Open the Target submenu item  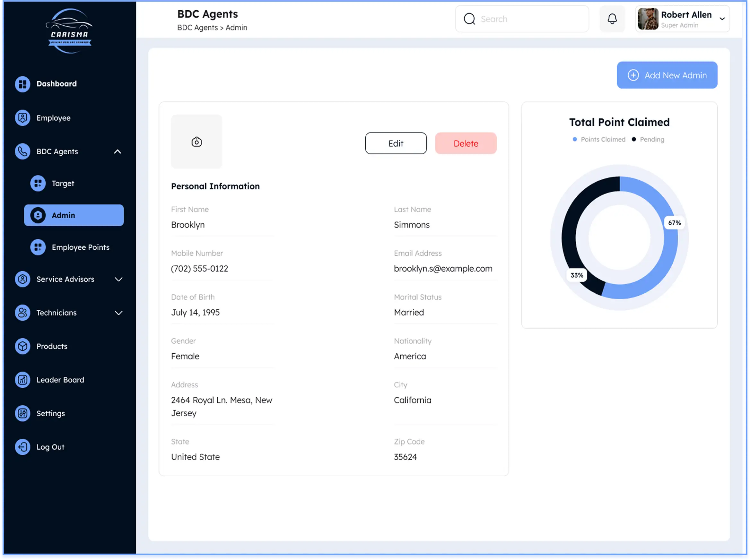point(63,183)
